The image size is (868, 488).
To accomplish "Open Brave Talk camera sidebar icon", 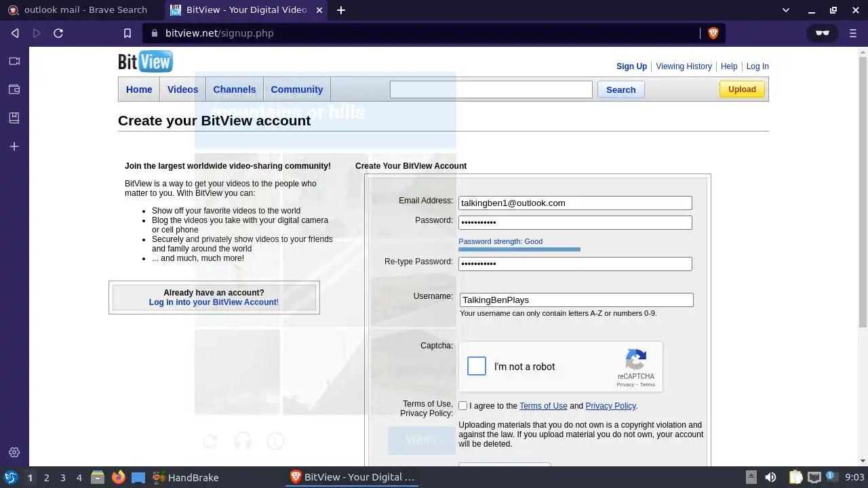I will [x=14, y=61].
